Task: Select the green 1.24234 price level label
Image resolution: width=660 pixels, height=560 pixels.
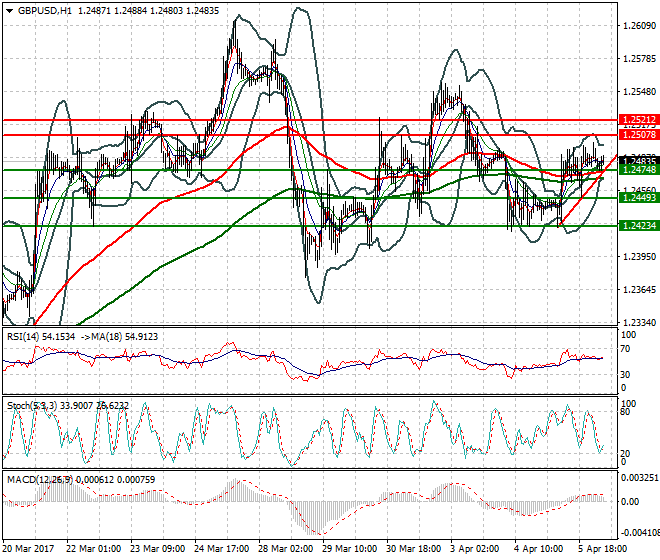Action: tap(639, 226)
